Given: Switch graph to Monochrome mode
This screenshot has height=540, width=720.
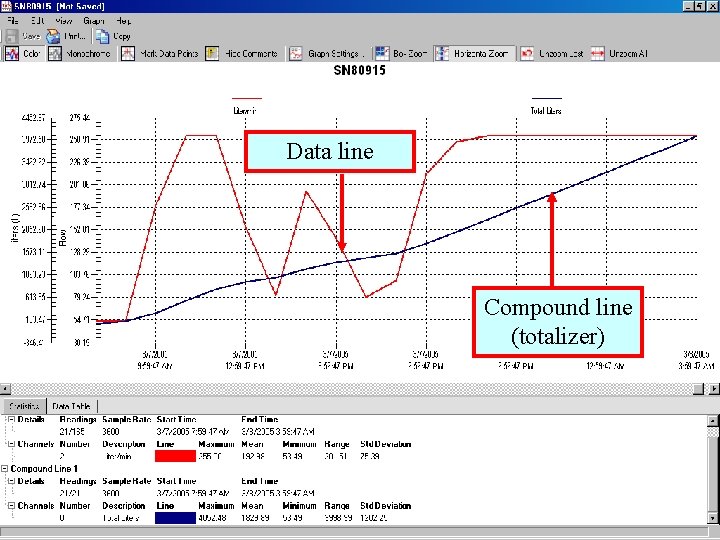Looking at the screenshot, I should pyautogui.click(x=80, y=54).
